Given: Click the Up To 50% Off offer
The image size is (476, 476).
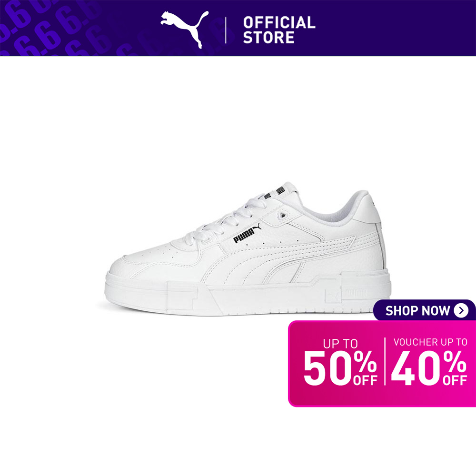Looking at the screenshot, I should point(340,362).
